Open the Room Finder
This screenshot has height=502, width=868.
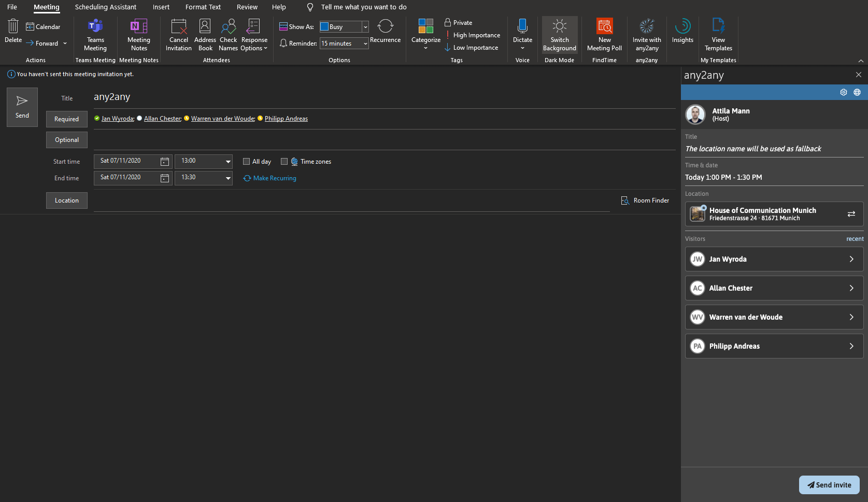pos(645,200)
